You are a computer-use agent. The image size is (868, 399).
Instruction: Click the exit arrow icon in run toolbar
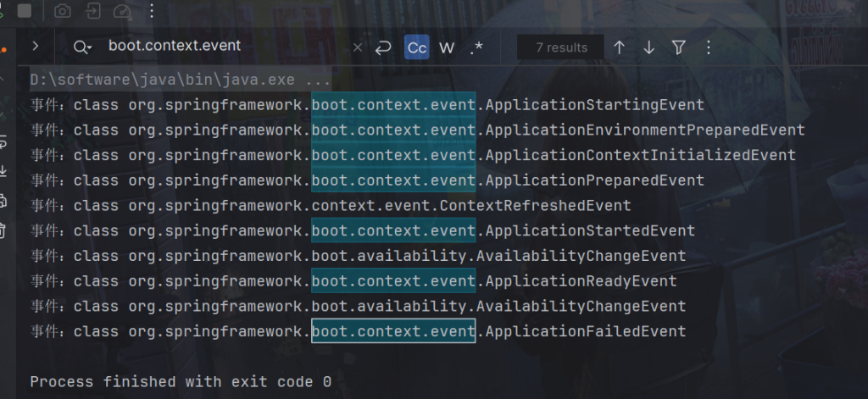tap(92, 12)
